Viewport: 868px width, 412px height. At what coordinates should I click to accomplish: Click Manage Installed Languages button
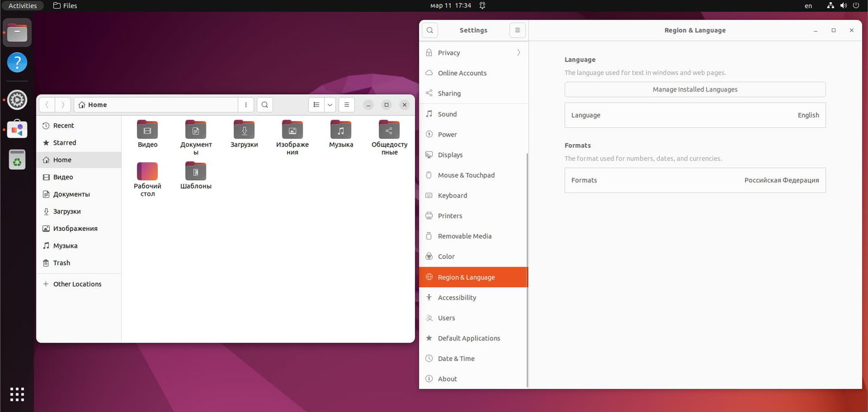[x=695, y=89]
